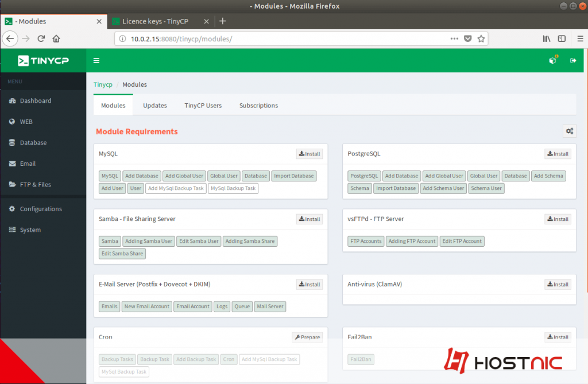The image size is (588, 384).
Task: Click the Edit Samba Share tag
Action: pyautogui.click(x=122, y=254)
